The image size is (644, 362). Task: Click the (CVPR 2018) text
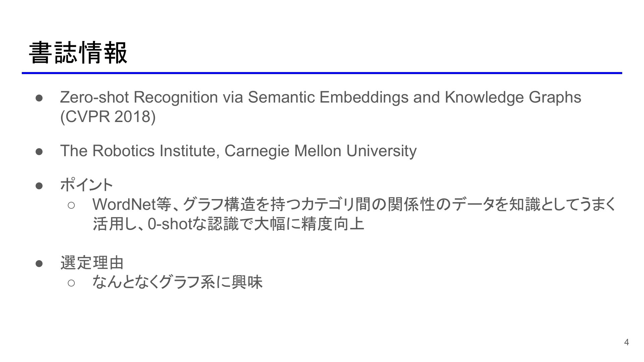pos(108,117)
